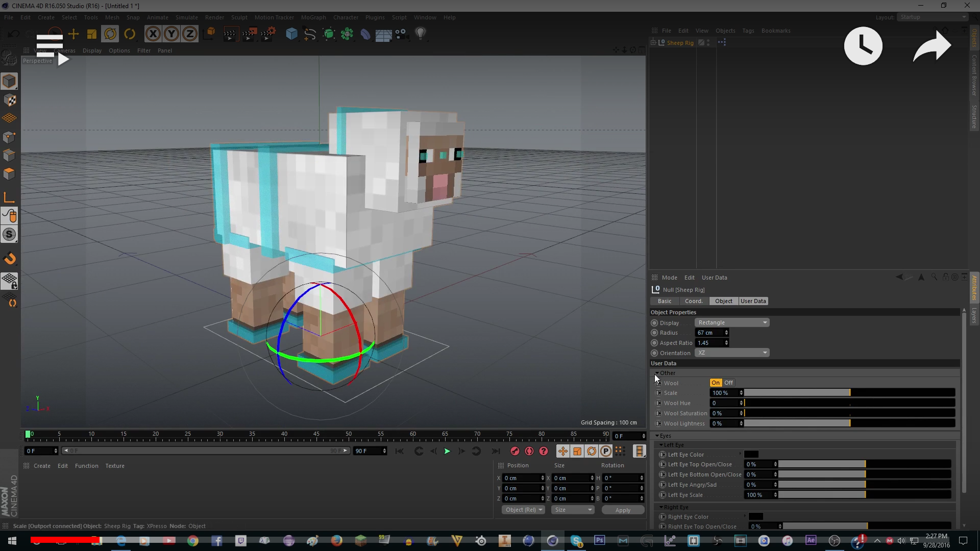Image resolution: width=980 pixels, height=551 pixels.
Task: Collapse the Other user data group
Action: [x=657, y=373]
